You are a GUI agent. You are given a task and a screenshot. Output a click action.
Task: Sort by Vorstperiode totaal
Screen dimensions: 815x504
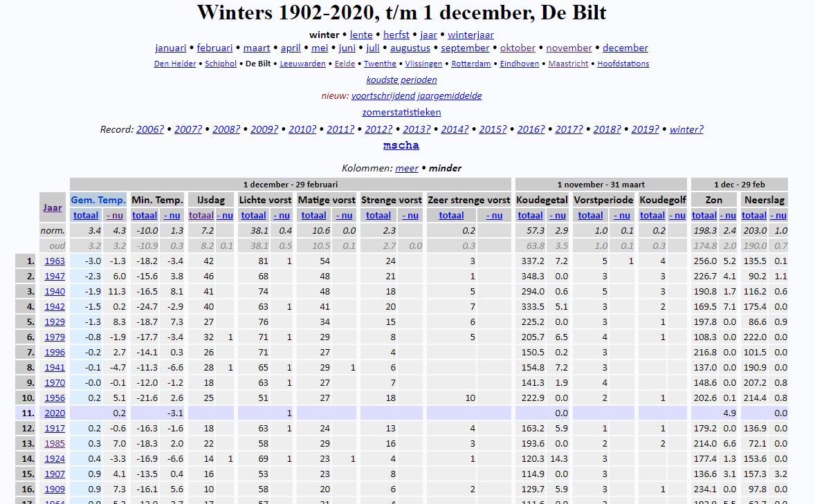[590, 215]
